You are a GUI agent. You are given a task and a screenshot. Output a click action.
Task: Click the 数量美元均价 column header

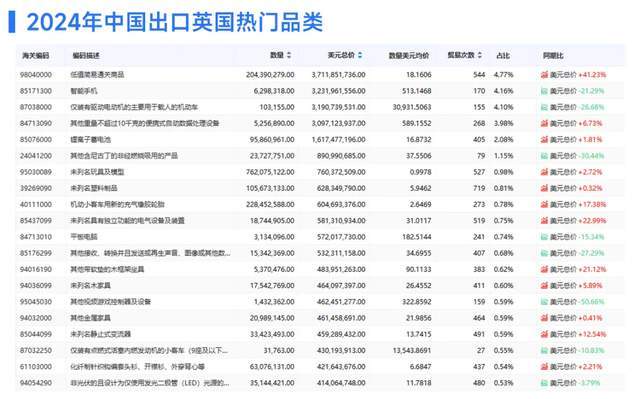coord(409,55)
